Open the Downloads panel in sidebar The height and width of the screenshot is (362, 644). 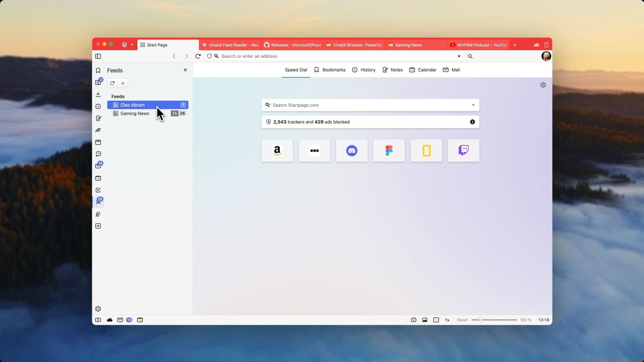[98, 94]
